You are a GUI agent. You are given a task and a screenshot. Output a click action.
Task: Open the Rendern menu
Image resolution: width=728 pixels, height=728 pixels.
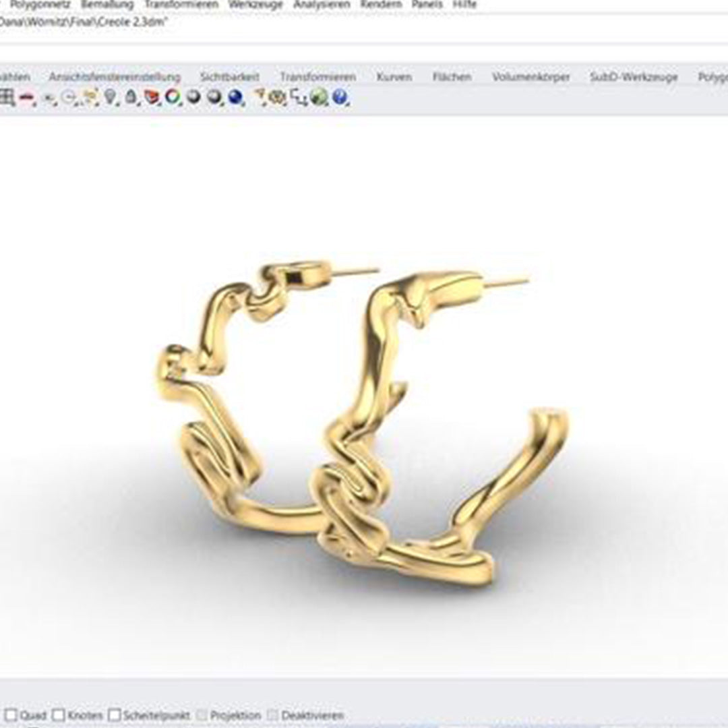coord(381,5)
